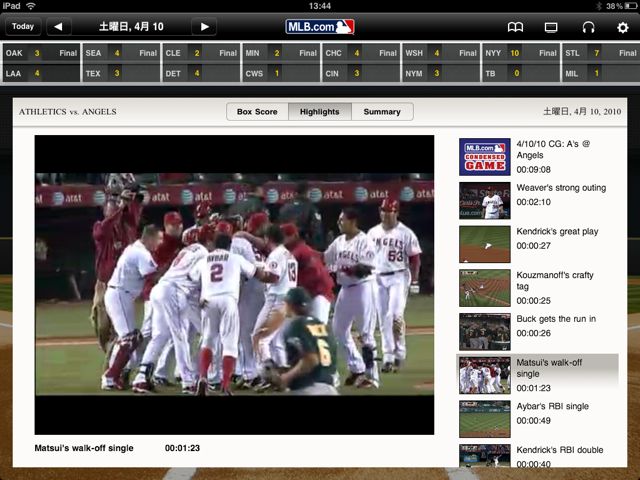The width and height of the screenshot is (640, 480).
Task: Play Aybar's RBI single thumbnail
Action: click(484, 419)
